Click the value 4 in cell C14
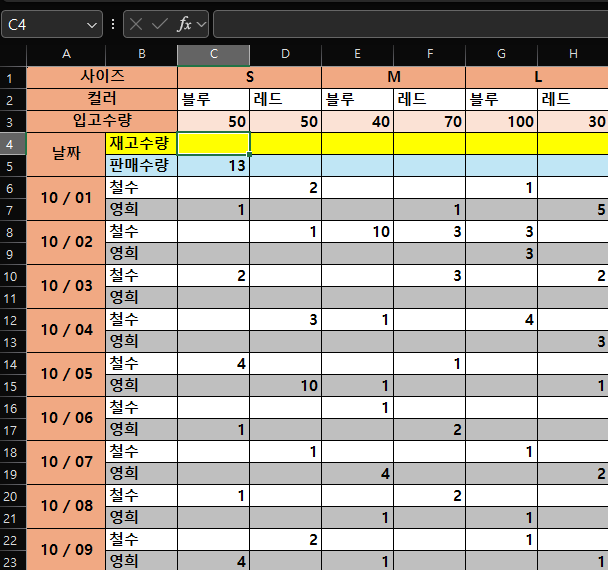Screen dimensions: 608x570 click(x=214, y=363)
